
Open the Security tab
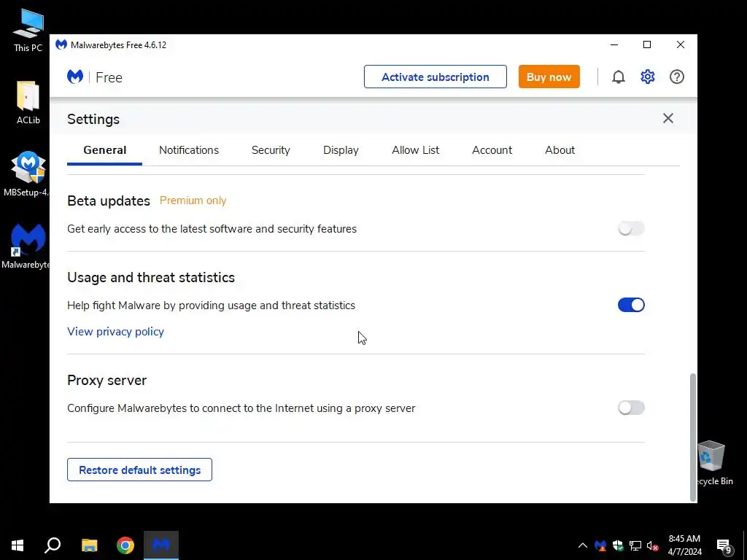[x=271, y=150]
